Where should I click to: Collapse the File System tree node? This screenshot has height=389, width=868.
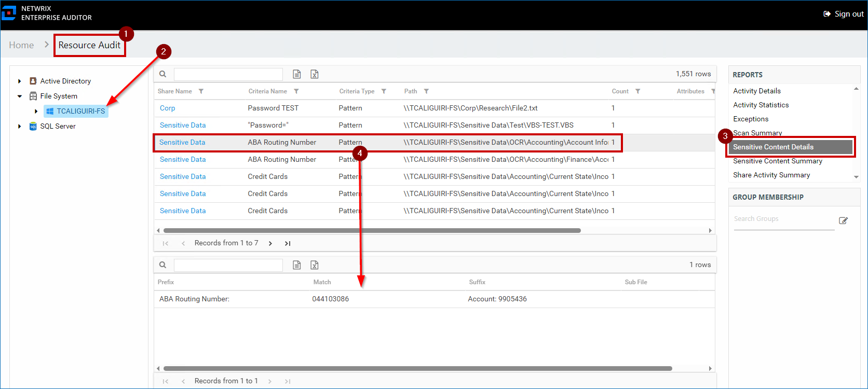point(20,96)
